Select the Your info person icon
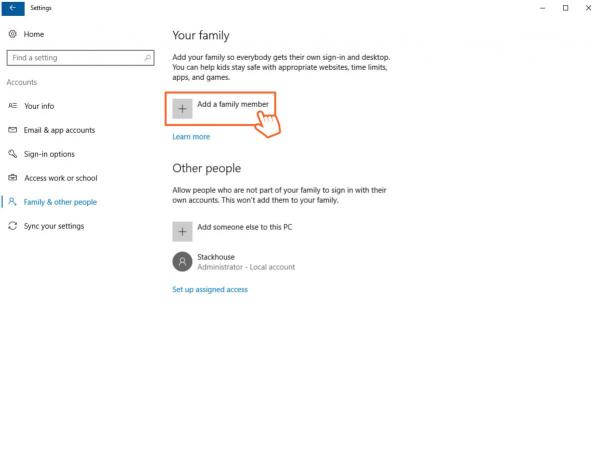Viewport: 600px width, 466px height. pyautogui.click(x=12, y=106)
